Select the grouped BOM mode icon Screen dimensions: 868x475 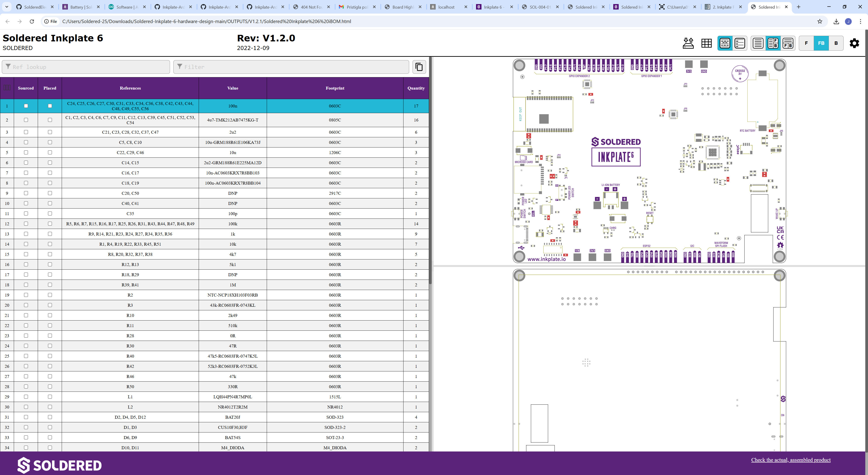coord(725,43)
